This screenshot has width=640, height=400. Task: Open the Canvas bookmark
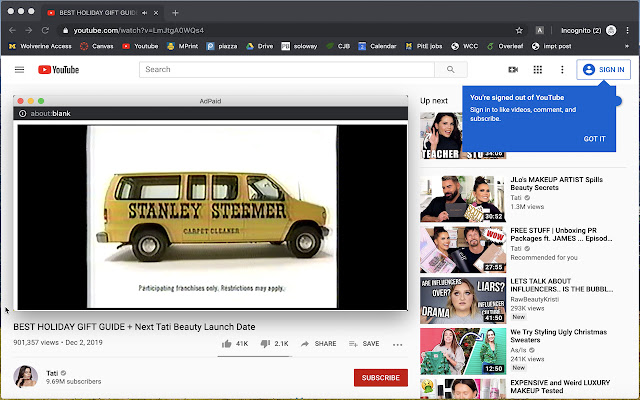97,46
